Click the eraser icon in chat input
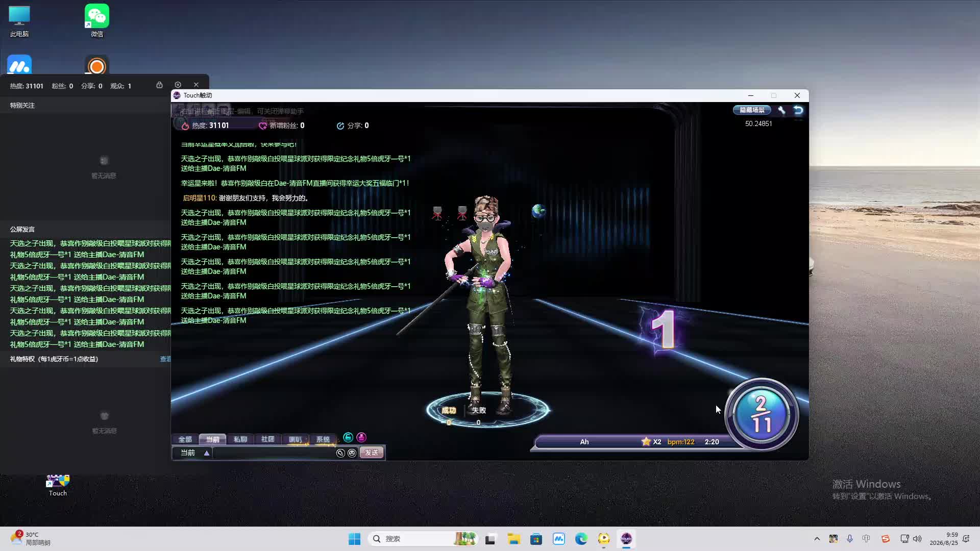Screen dimensions: 980x551 coord(340,453)
